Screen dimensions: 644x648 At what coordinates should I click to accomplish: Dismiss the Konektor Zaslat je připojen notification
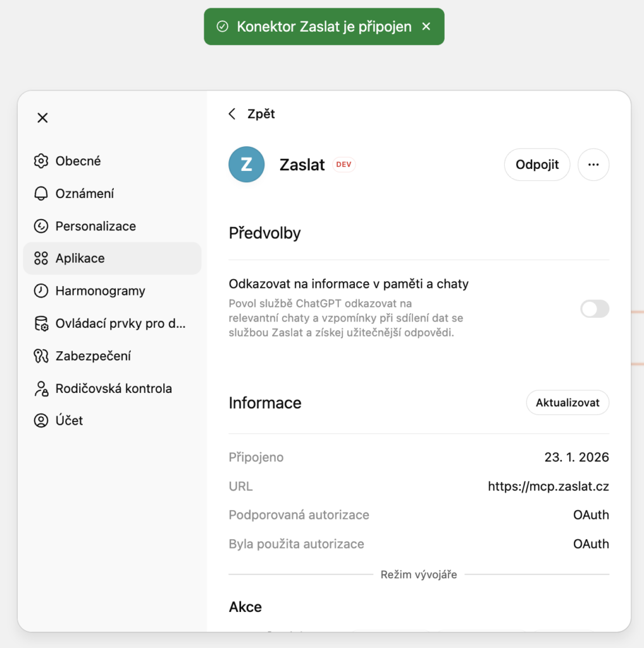(426, 27)
